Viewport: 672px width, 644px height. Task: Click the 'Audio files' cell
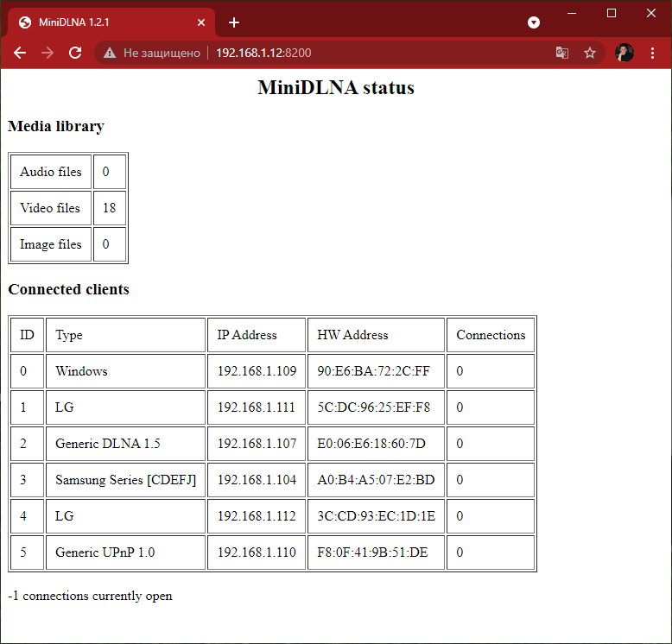(51, 172)
